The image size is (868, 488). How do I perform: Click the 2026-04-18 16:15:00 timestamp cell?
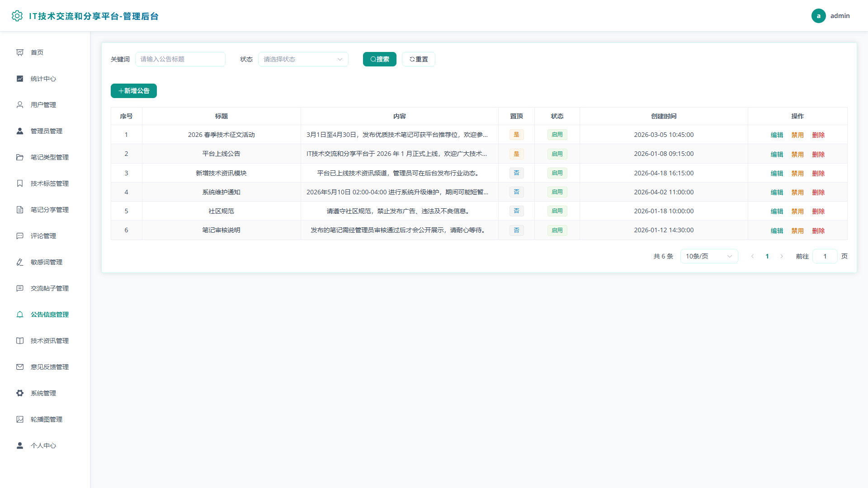664,173
